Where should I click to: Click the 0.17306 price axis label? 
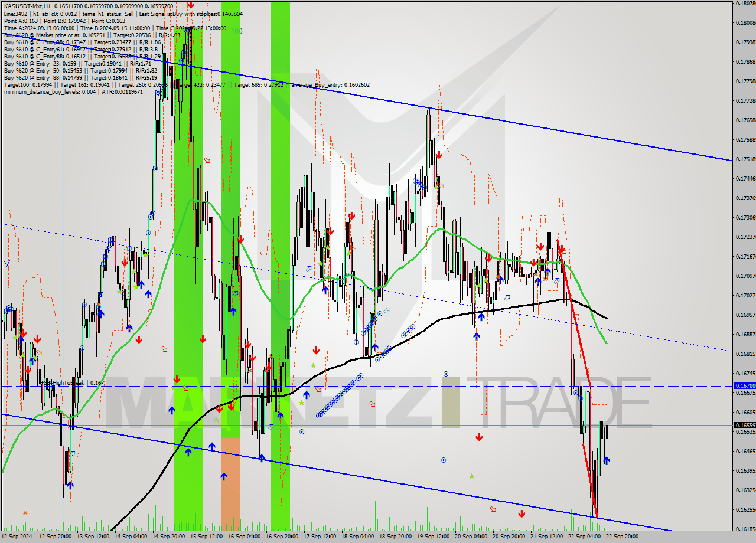coord(745,218)
